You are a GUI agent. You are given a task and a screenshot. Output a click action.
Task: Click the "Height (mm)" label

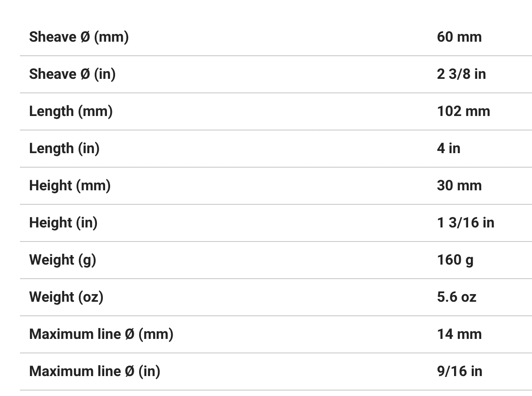tap(70, 186)
